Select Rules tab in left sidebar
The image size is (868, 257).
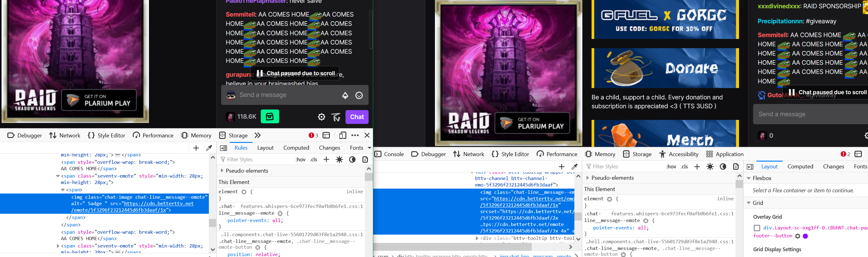(241, 148)
